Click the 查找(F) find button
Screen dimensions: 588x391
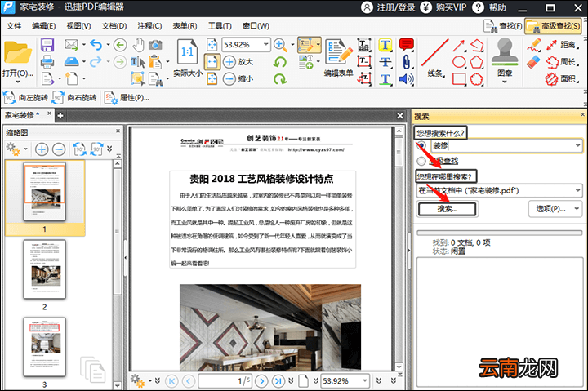coord(503,26)
